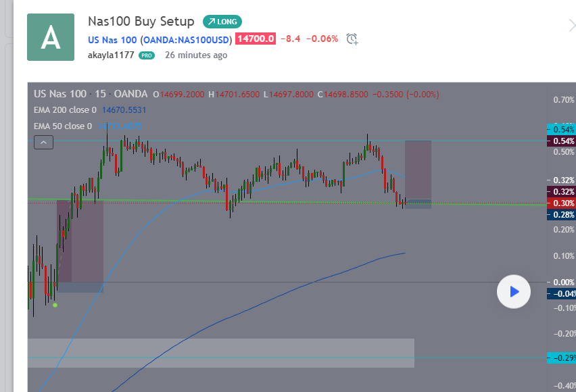Open the next idea with right chevron
Screen dimensions: 576x392
click(571, 26)
